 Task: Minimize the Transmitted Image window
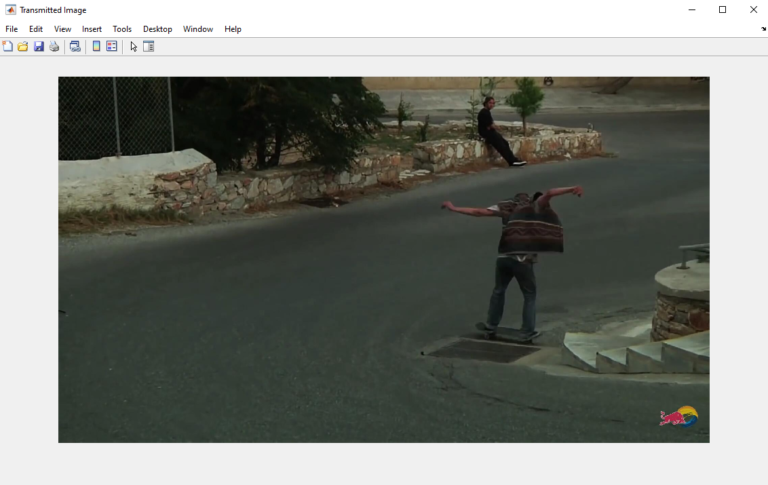pos(692,10)
